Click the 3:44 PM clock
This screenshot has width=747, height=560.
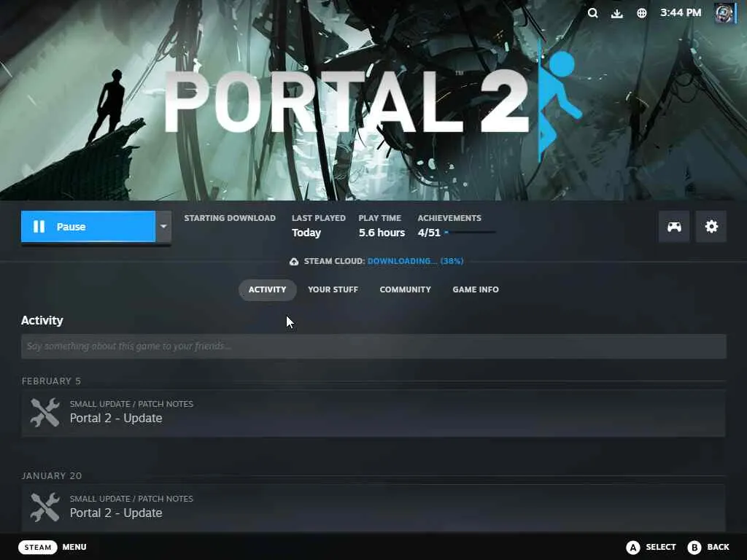[681, 13]
